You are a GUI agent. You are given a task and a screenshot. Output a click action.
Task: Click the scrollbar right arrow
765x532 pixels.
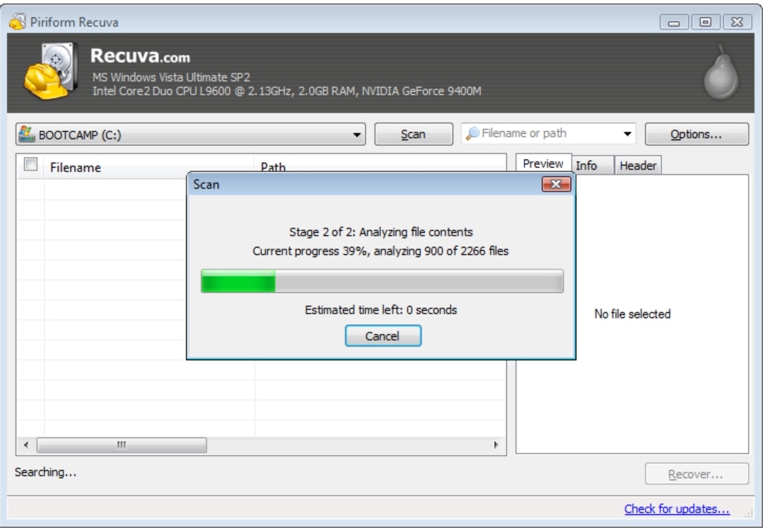point(496,445)
